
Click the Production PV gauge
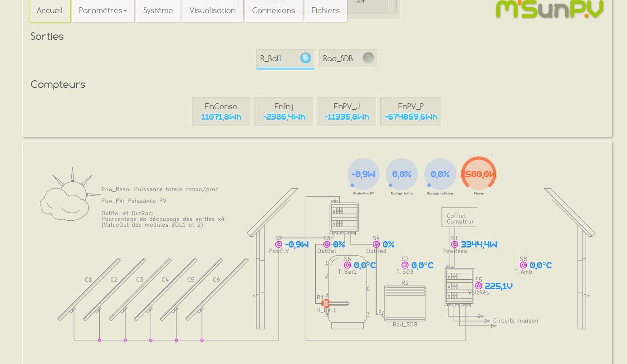(x=363, y=174)
